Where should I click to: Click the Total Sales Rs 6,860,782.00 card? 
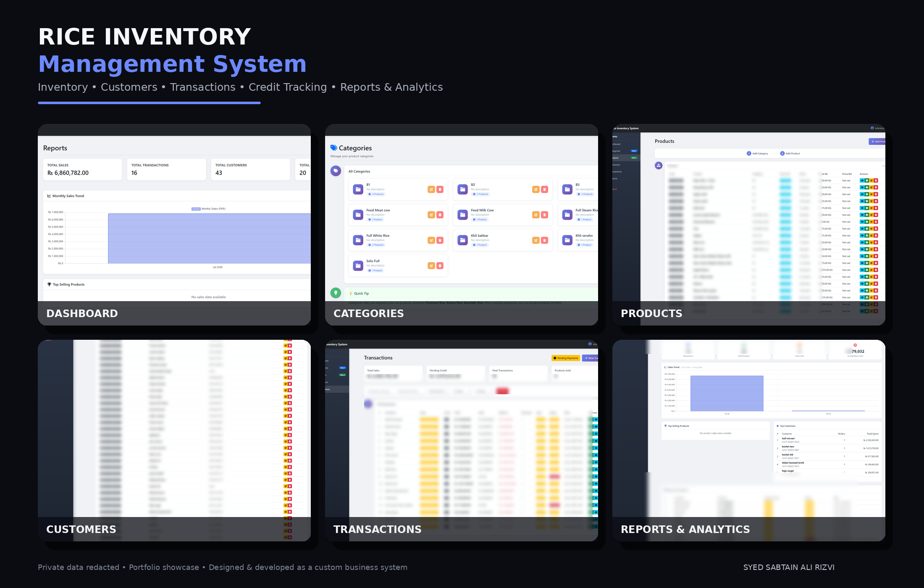click(x=82, y=169)
